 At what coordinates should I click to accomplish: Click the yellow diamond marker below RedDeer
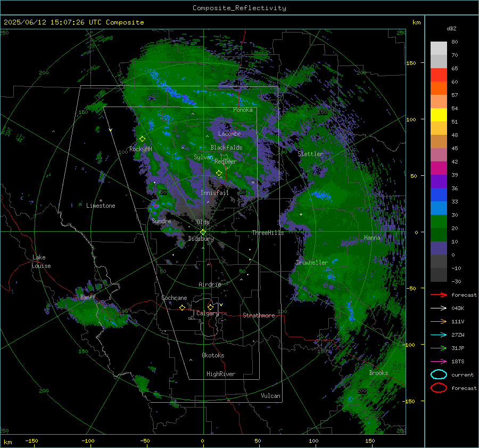[x=219, y=173]
